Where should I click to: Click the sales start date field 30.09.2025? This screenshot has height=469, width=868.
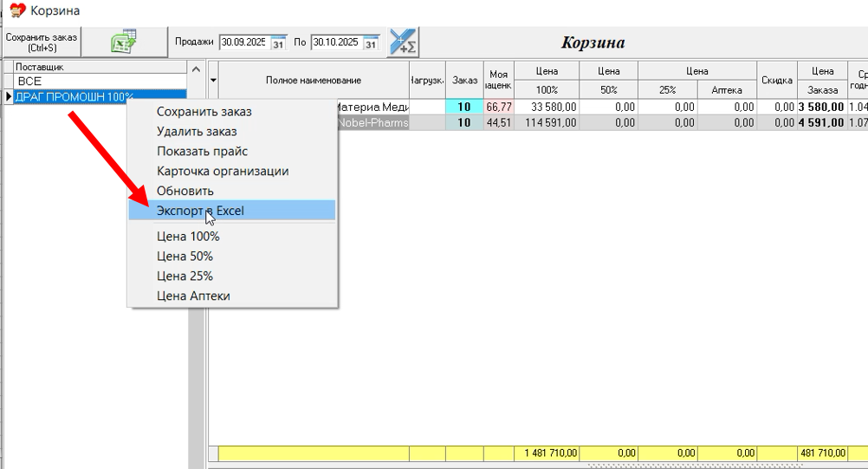pos(243,42)
